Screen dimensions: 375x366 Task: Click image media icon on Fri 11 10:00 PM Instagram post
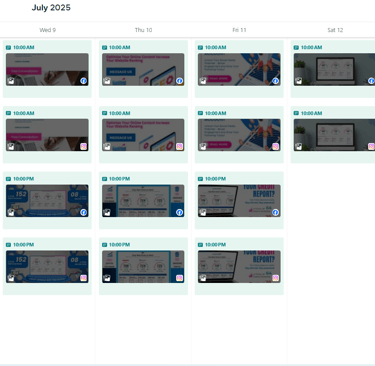[x=203, y=278]
